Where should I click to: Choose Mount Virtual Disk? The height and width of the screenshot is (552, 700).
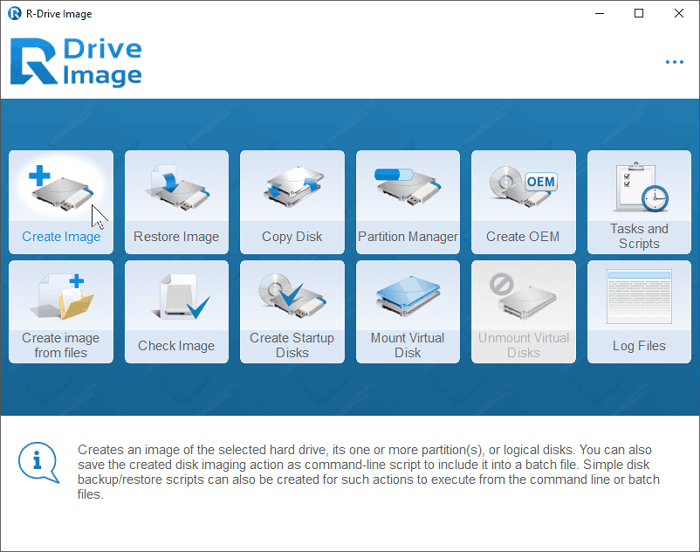tap(408, 300)
